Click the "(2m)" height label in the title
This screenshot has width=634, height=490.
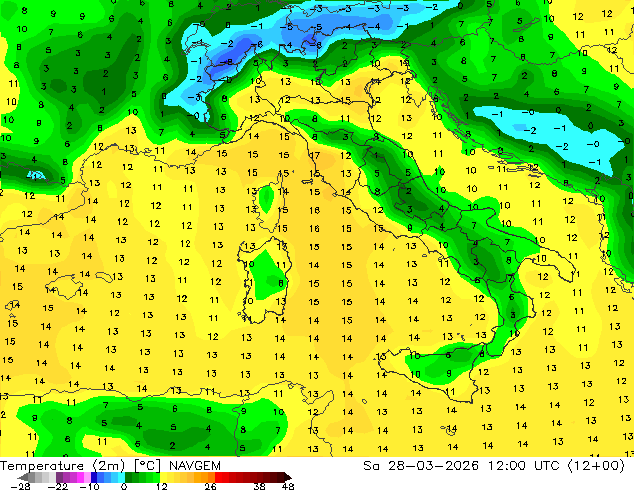(109, 466)
